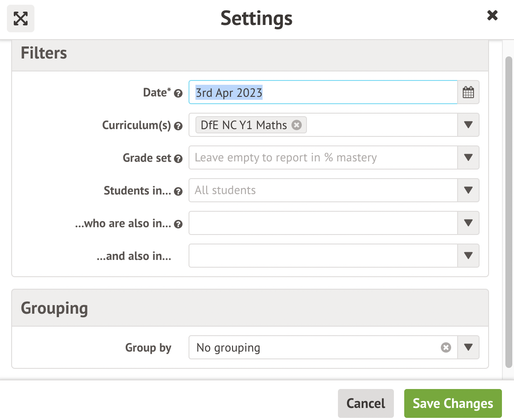
Task: Expand the and also in dropdown
Action: click(468, 256)
